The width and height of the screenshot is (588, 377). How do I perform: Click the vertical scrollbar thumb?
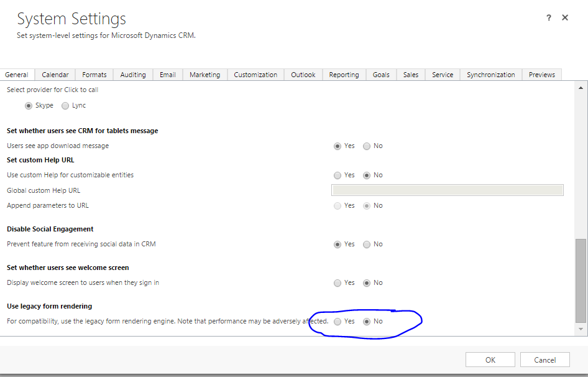[581, 281]
